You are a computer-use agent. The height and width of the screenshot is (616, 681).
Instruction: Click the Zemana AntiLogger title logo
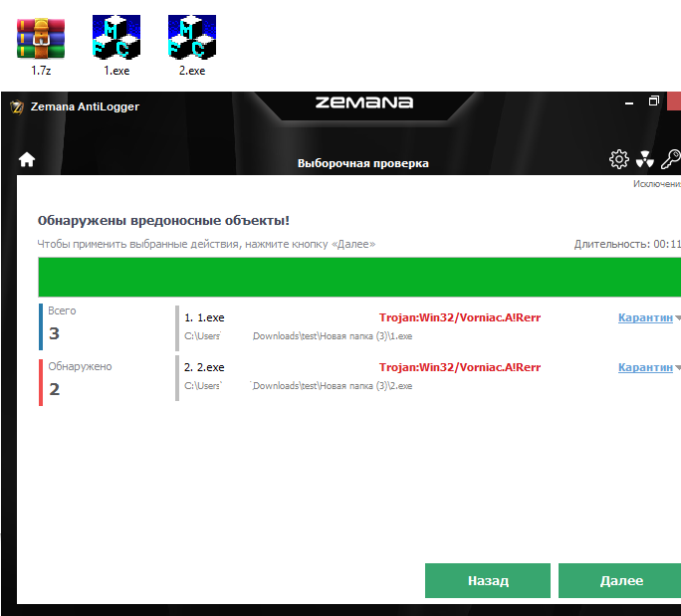[17, 106]
